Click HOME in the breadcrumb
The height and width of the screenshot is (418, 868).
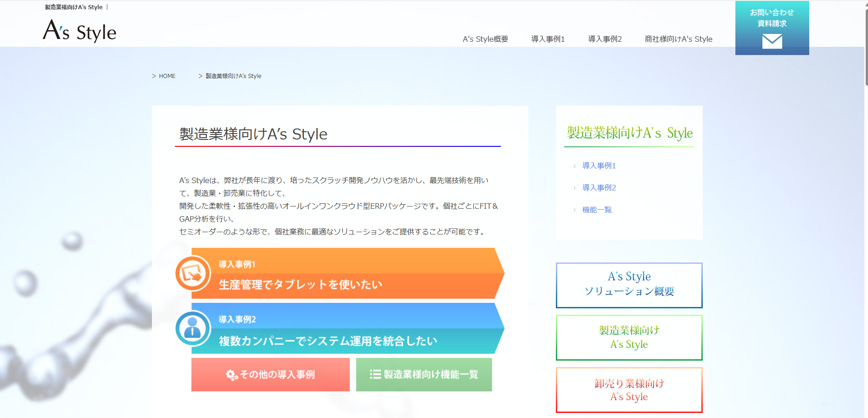coord(167,76)
